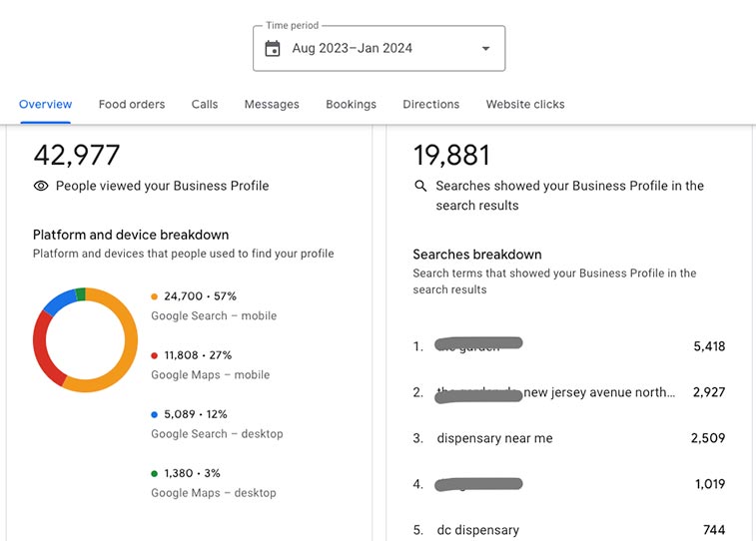
Task: Click the calendar icon in Time period
Action: [x=273, y=48]
